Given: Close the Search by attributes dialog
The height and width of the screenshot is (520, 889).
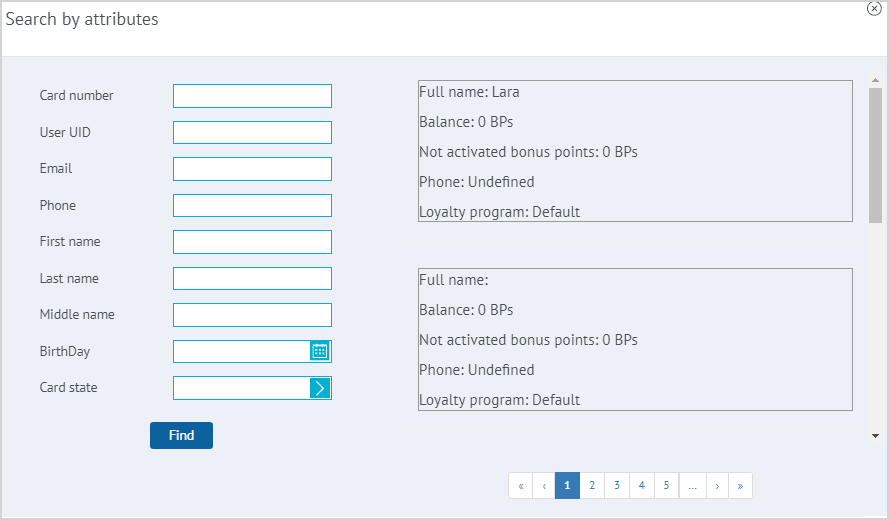Looking at the screenshot, I should [x=874, y=8].
